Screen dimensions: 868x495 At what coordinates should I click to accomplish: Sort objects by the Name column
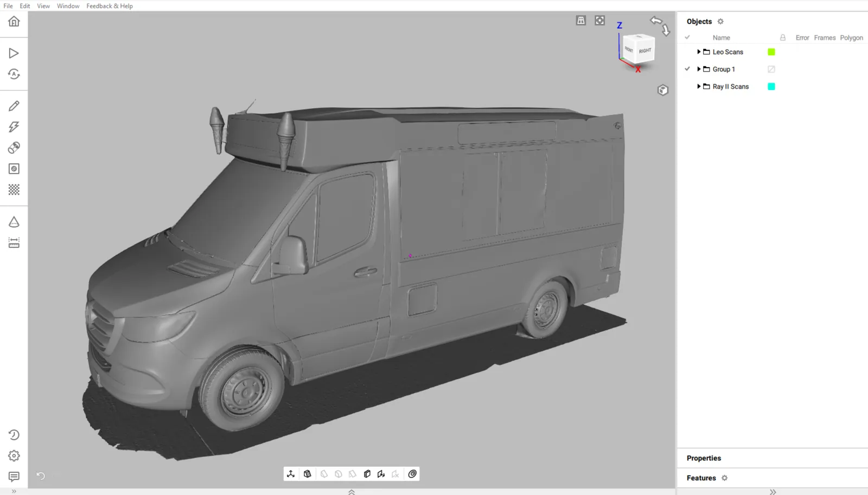pos(722,38)
